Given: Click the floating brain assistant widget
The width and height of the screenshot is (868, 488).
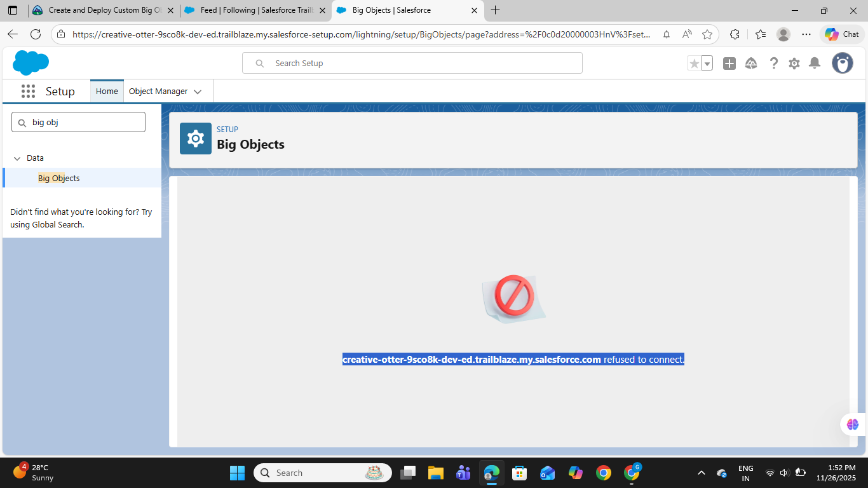Looking at the screenshot, I should [853, 424].
